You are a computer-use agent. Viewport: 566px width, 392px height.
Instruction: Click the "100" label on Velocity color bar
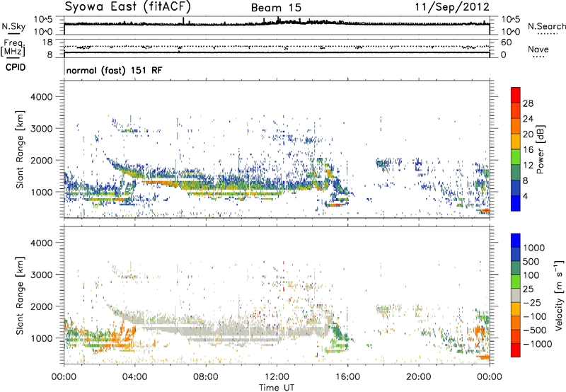531,275
